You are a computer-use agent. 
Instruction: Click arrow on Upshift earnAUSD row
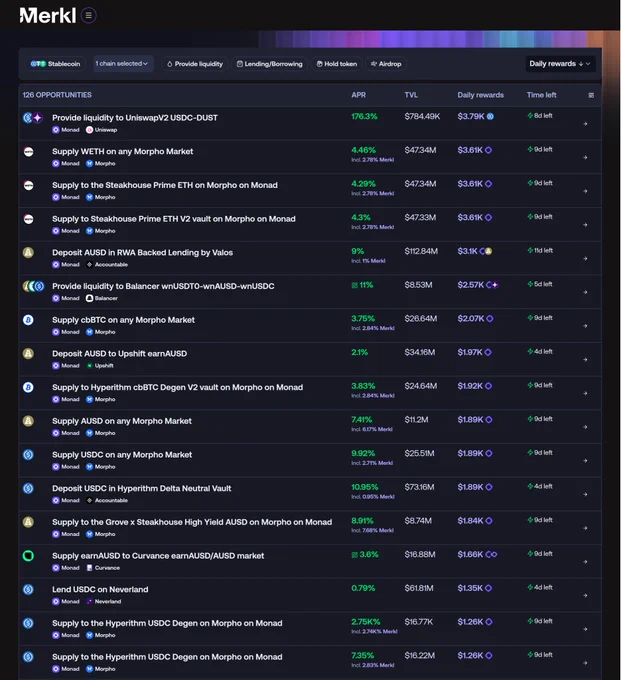tap(585, 360)
